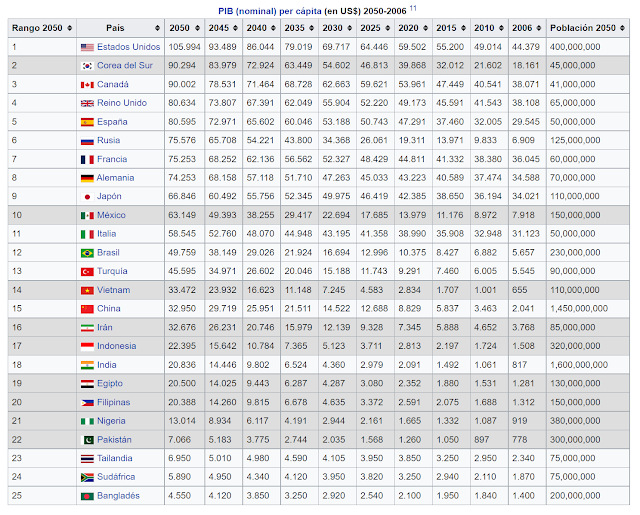
Task: Click the China flag icon
Action: [x=87, y=309]
